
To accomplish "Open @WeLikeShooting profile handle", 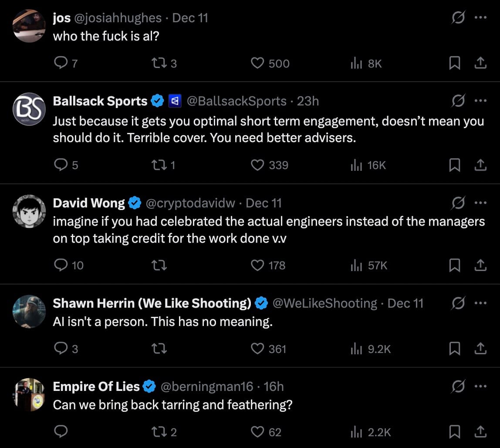I will click(325, 303).
